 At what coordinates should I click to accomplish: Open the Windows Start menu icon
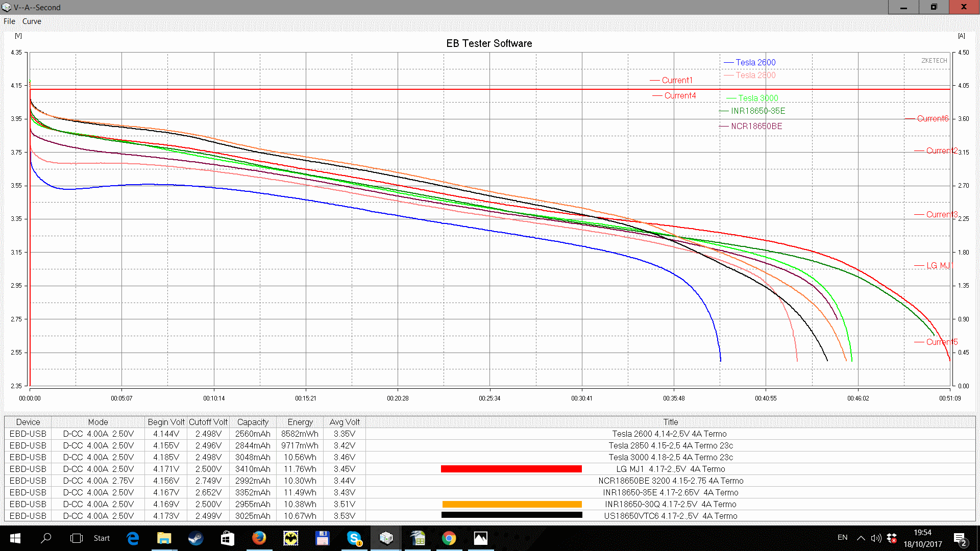[15, 538]
